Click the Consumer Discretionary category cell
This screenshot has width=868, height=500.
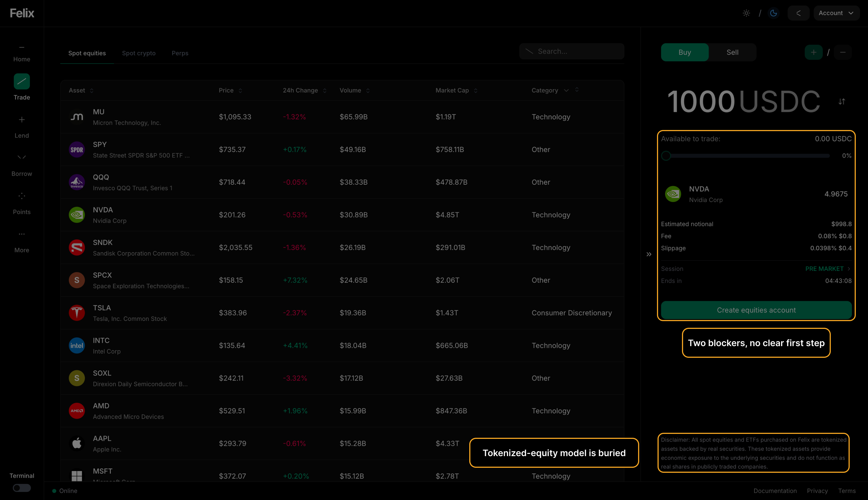point(571,312)
